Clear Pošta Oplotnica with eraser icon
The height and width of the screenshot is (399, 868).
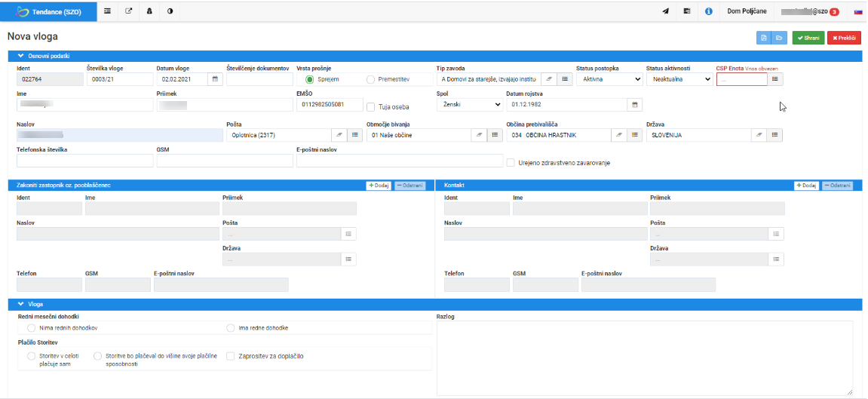pos(339,135)
